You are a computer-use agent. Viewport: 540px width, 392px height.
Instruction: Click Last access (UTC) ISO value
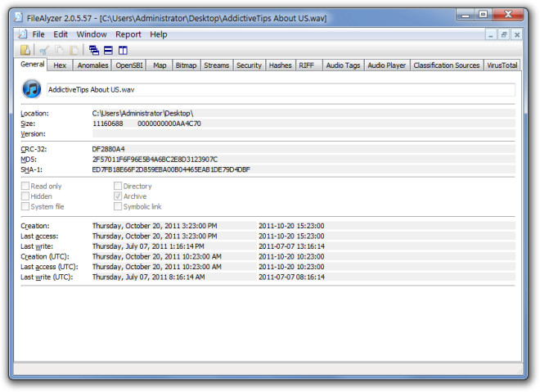coord(291,267)
